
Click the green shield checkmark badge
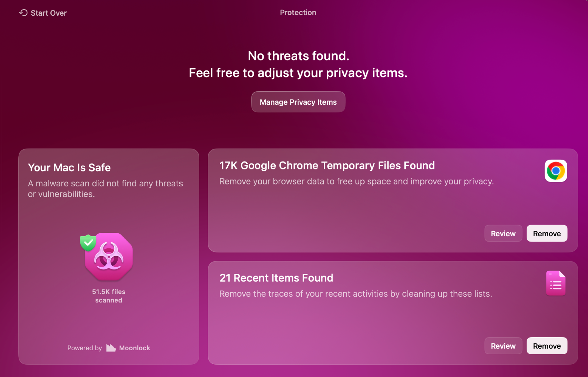click(x=88, y=243)
